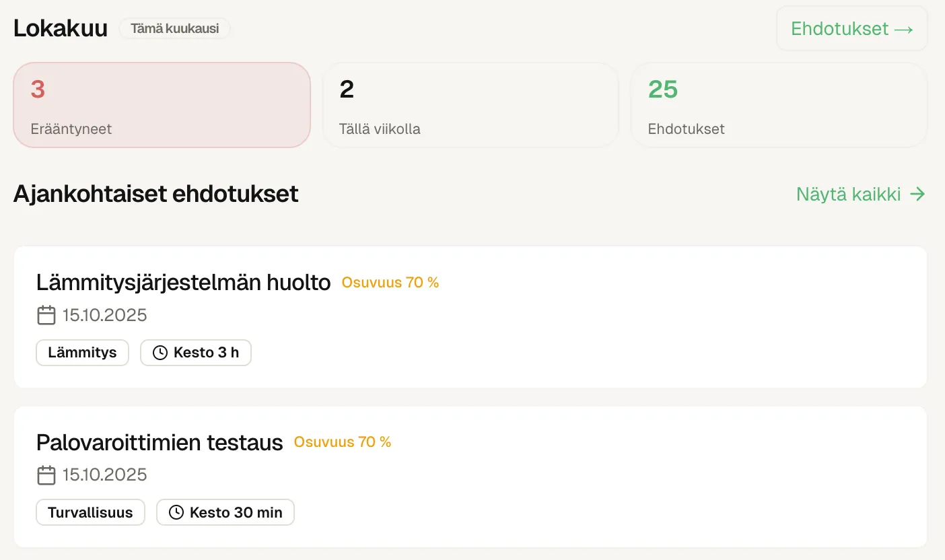Click the calendar icon under Palovaroittimien testaus

46,475
